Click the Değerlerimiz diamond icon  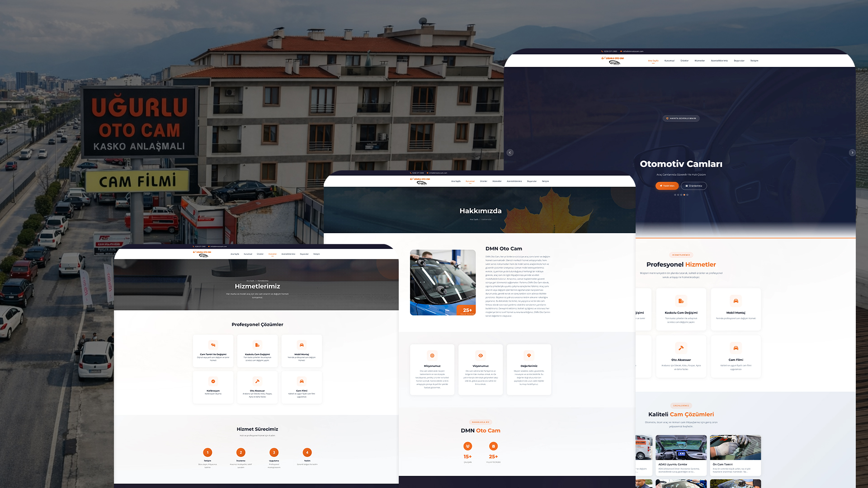tap(529, 356)
